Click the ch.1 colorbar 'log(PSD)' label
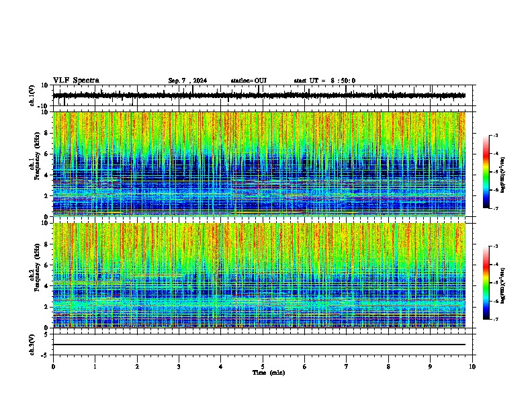This screenshot has height=411, width=532. click(x=503, y=175)
